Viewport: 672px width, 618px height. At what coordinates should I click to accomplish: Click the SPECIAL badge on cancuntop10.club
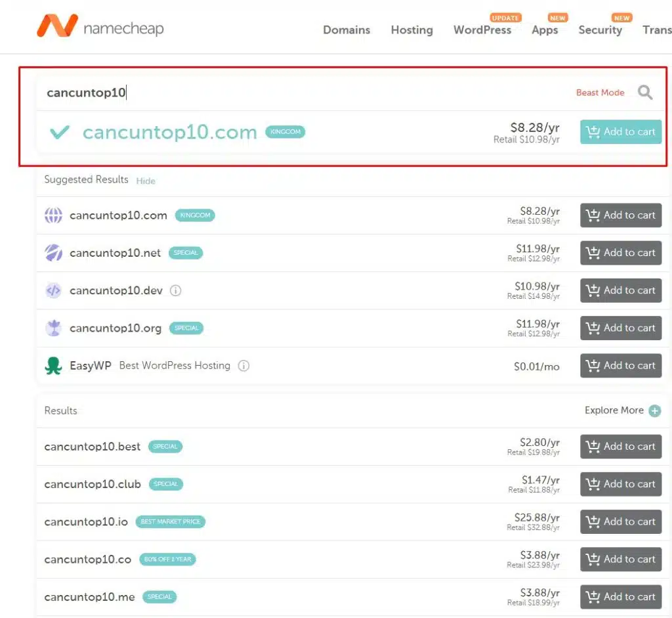tap(166, 484)
